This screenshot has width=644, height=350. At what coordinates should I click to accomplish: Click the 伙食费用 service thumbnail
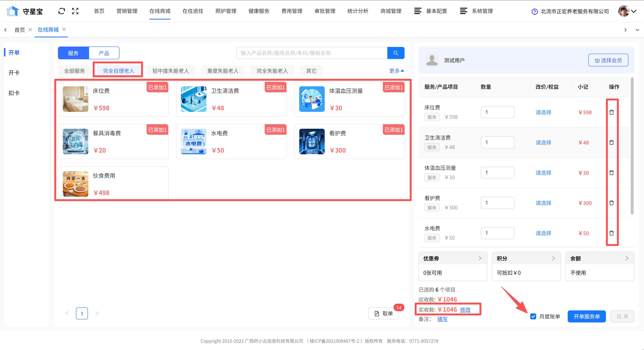coord(76,184)
